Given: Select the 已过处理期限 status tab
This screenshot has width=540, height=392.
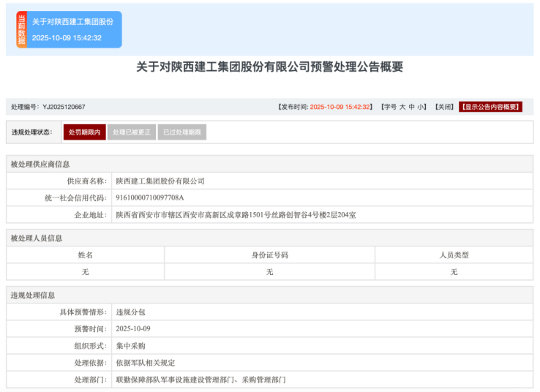Looking at the screenshot, I should tap(181, 132).
